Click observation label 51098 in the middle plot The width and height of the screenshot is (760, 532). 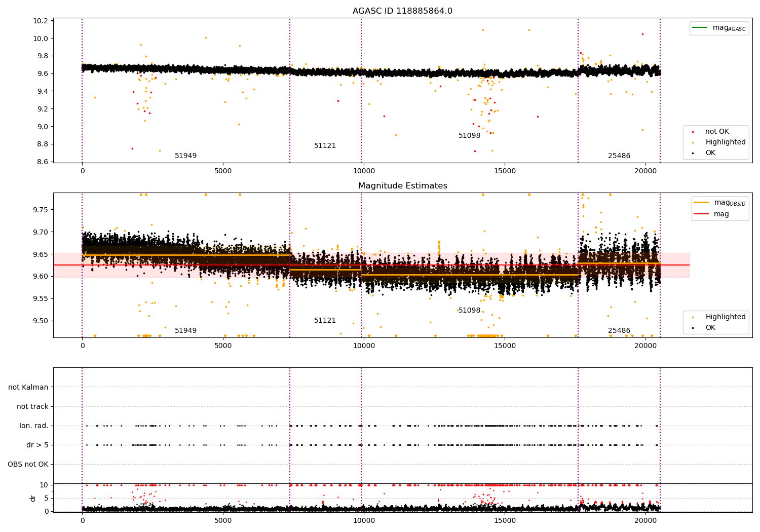pos(469,311)
